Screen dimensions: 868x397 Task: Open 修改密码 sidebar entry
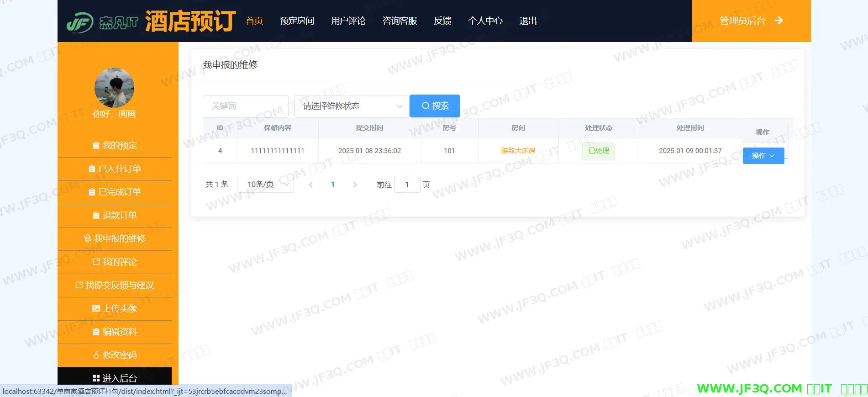115,355
